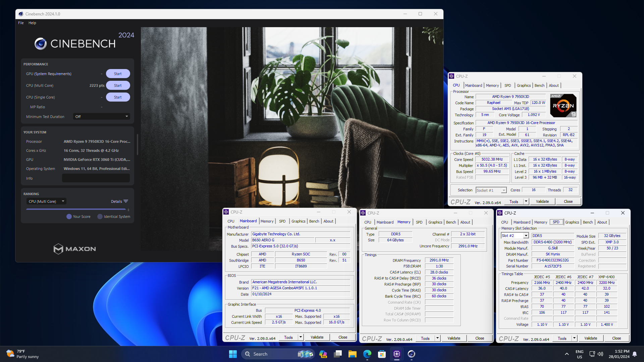This screenshot has width=644, height=362.
Task: Click the 2223 pts multi core score
Action: 97,85
